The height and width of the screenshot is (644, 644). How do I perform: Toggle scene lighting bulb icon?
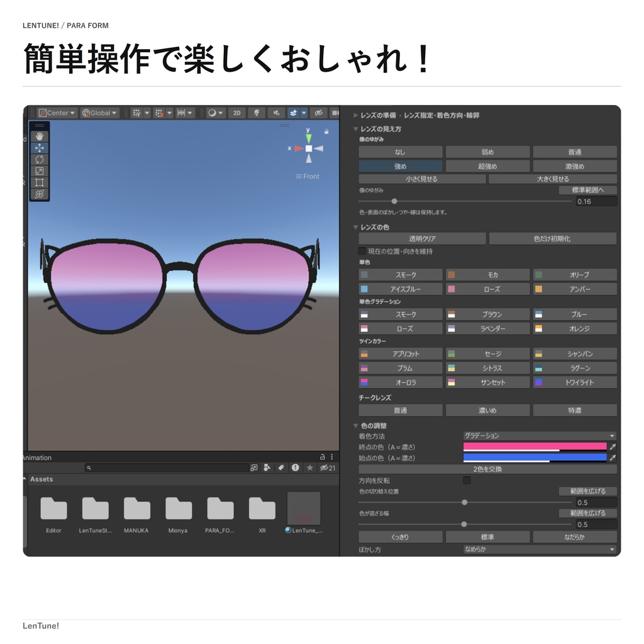coord(257,113)
